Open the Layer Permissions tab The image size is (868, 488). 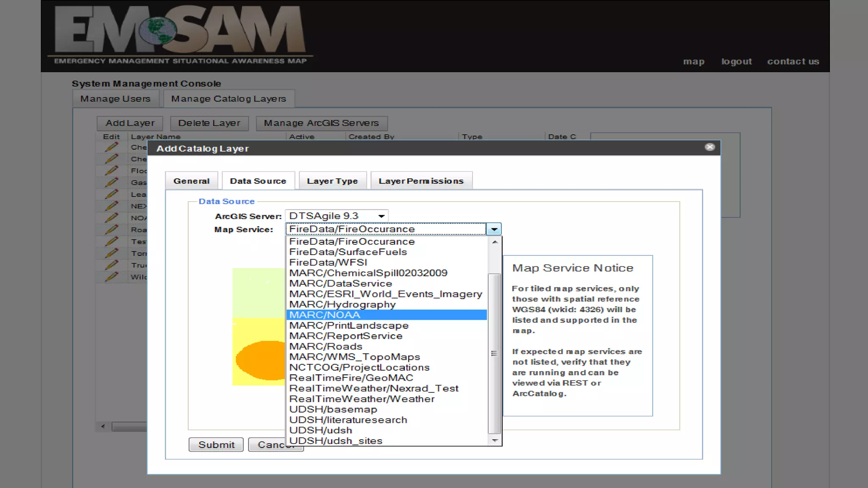tap(421, 181)
